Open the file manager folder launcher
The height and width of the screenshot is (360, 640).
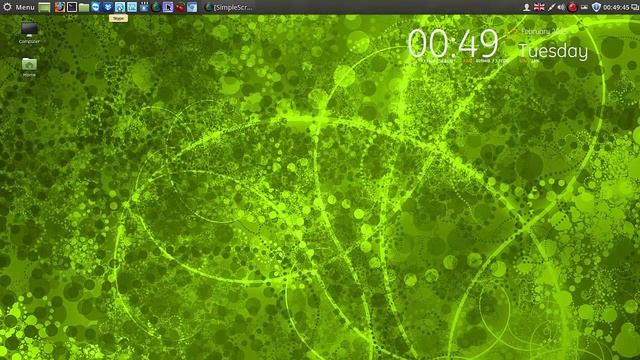tap(84, 7)
